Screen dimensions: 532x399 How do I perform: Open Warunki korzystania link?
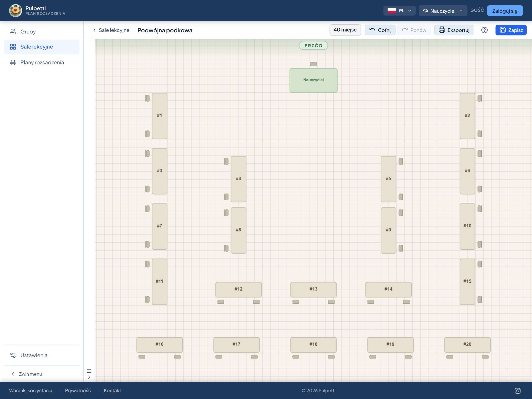coord(31,391)
